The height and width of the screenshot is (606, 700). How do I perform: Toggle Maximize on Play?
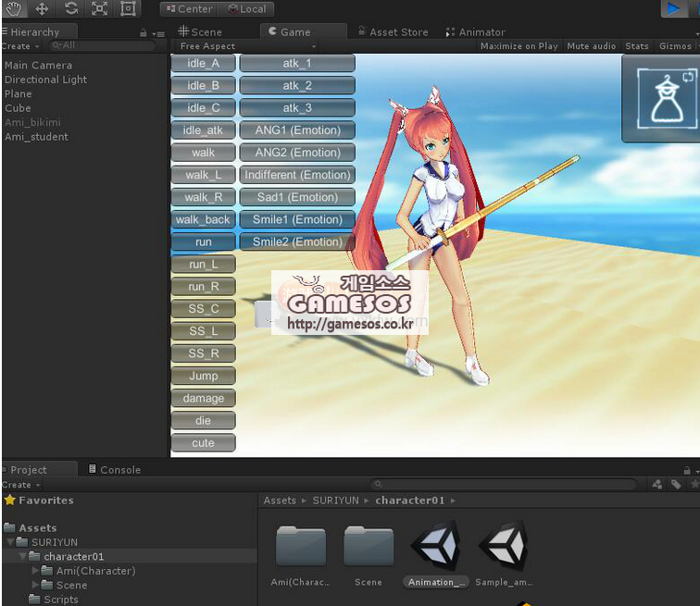pyautogui.click(x=519, y=46)
